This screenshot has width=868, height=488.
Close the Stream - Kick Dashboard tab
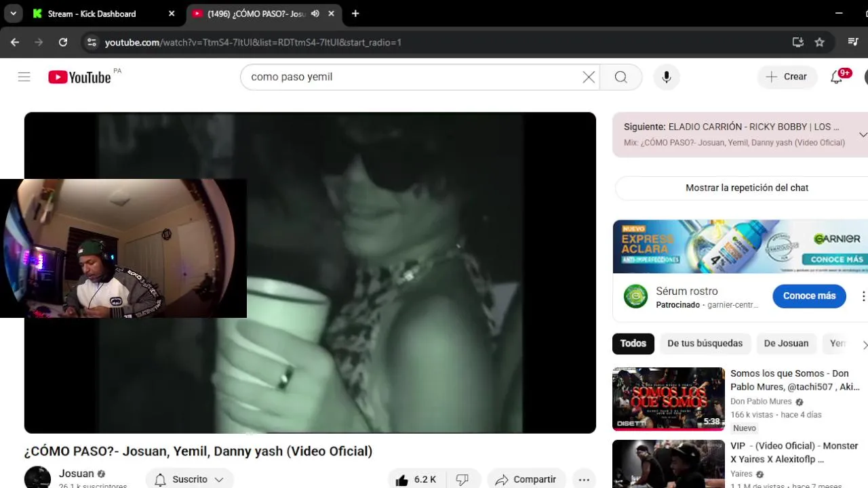pyautogui.click(x=172, y=14)
